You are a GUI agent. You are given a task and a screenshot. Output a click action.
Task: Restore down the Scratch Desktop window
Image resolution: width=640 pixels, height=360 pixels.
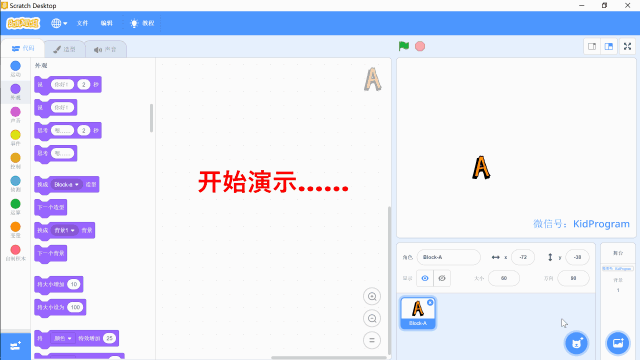coord(604,5)
